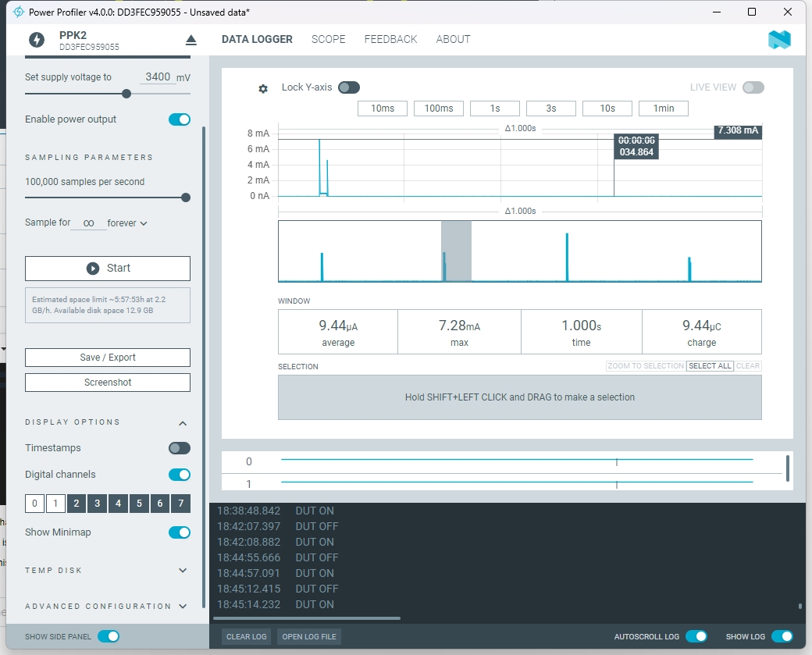Viewport: 812px width, 655px height.
Task: Toggle digital channel 0 button
Action: [x=34, y=504]
